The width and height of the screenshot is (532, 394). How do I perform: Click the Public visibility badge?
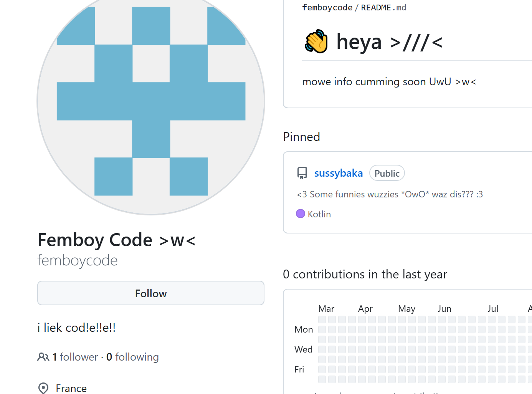(387, 173)
